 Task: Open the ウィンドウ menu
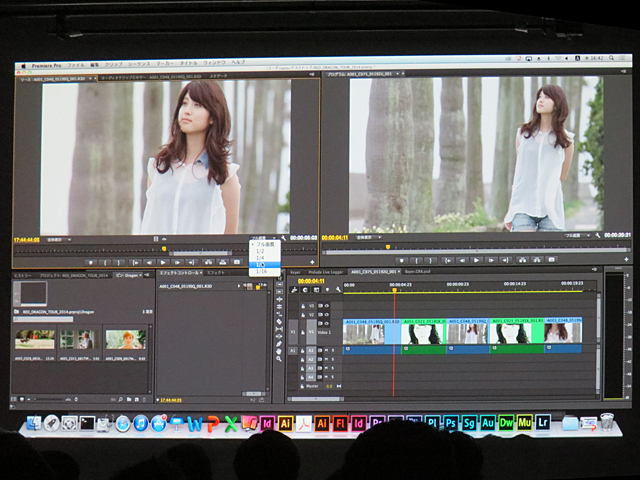pyautogui.click(x=214, y=63)
